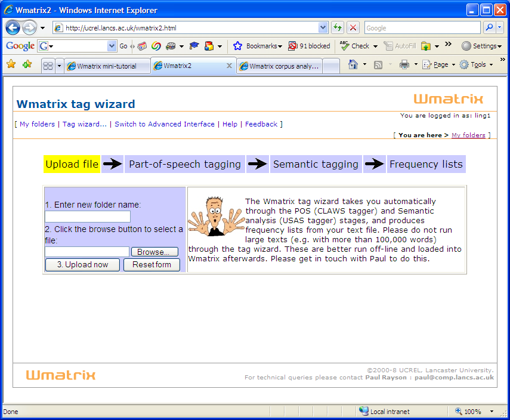510x420 pixels.
Task: Open the address bar URL dropdown
Action: coord(323,27)
